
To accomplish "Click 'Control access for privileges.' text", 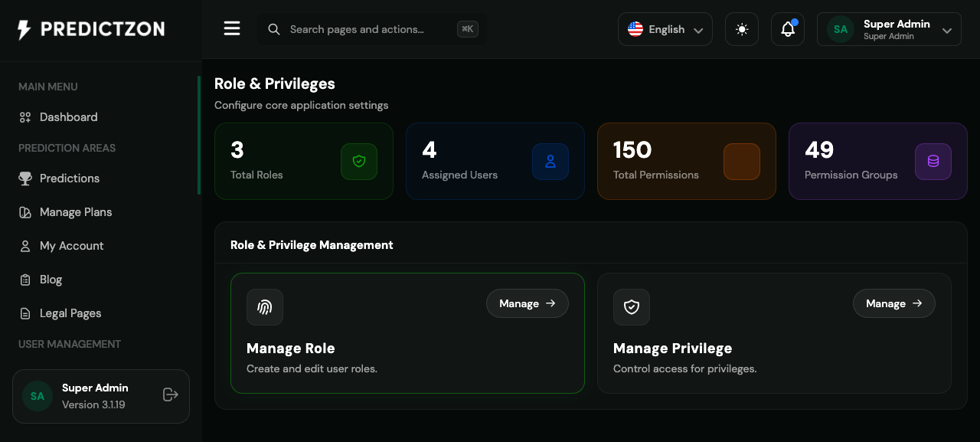I will click(x=684, y=368).
